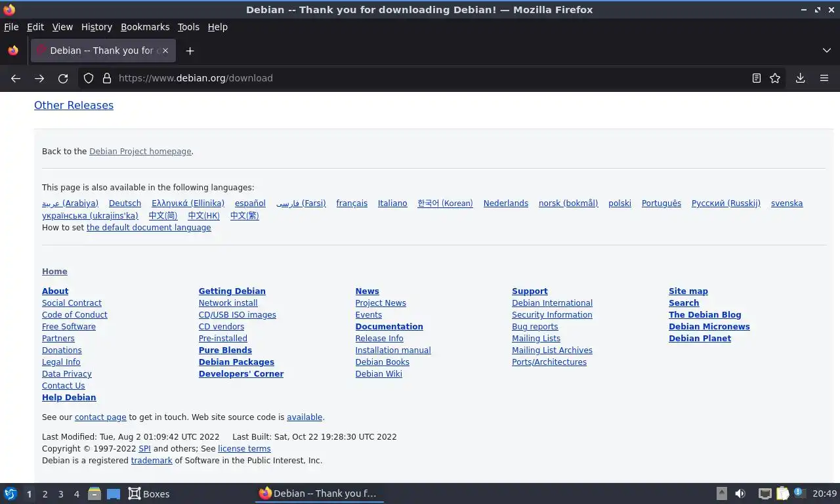Open the taskbar application launcher menu icon
This screenshot has width=840, height=504.
click(x=10, y=493)
